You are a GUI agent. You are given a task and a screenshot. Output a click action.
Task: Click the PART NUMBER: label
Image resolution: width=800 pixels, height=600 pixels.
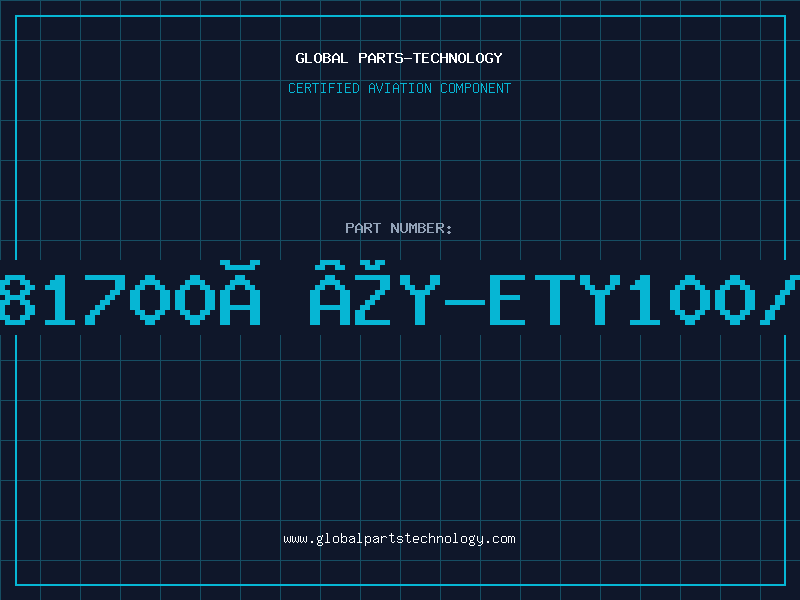coord(399,228)
